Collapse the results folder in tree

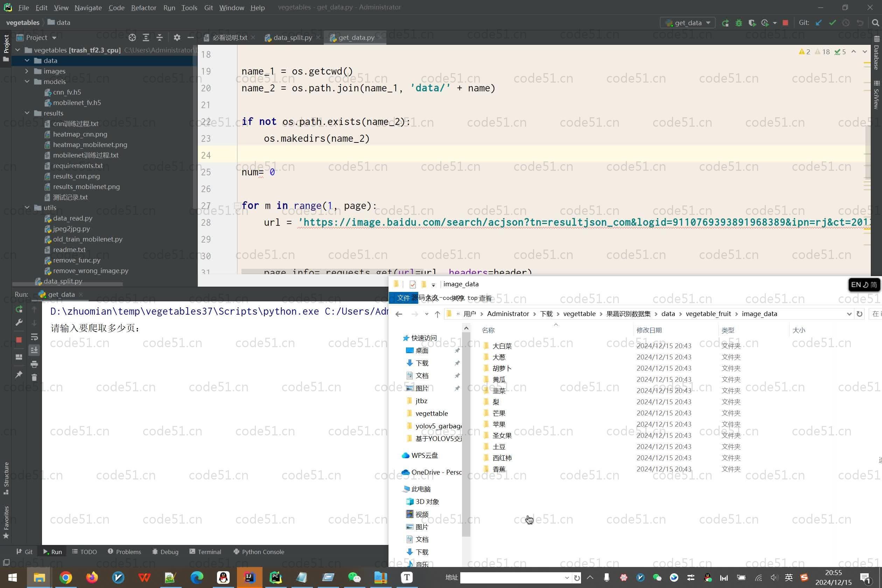(x=27, y=113)
